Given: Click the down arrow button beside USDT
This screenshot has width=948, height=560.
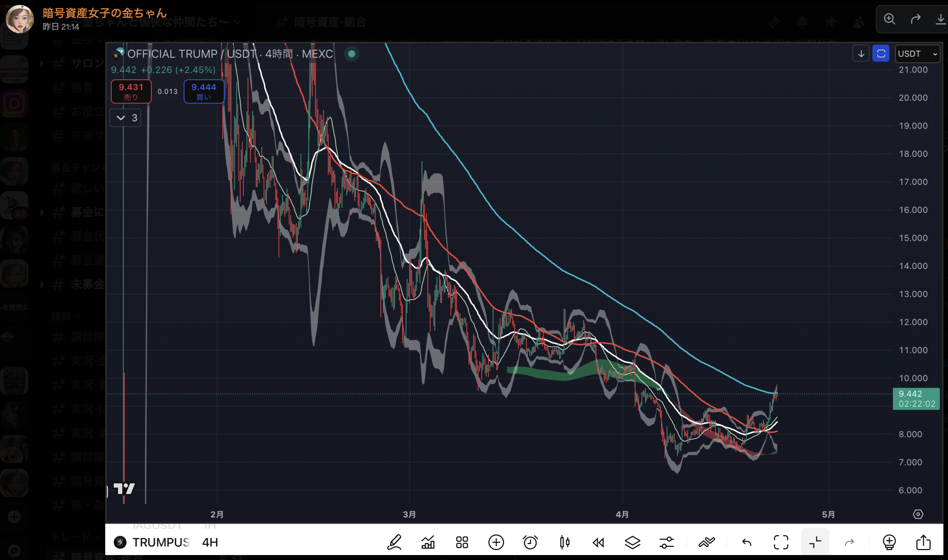Looking at the screenshot, I should click(x=861, y=54).
